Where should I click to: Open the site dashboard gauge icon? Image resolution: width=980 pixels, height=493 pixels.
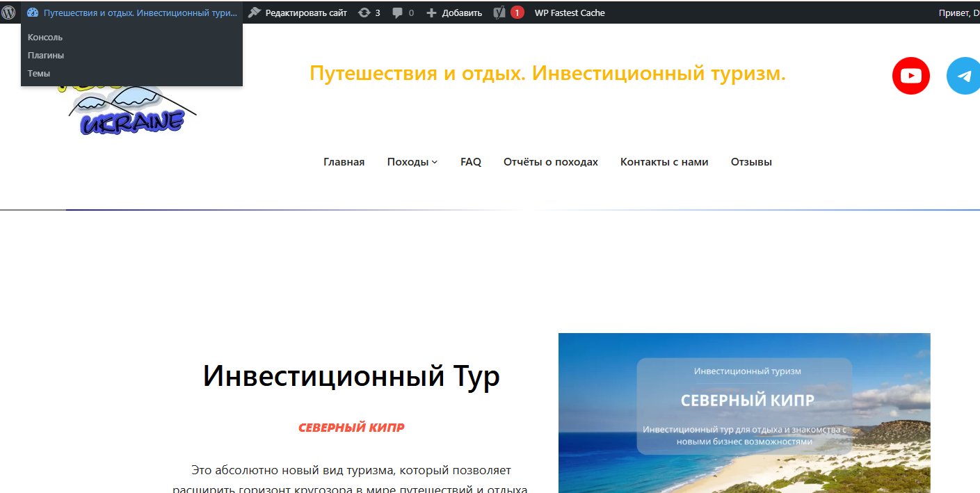(33, 13)
